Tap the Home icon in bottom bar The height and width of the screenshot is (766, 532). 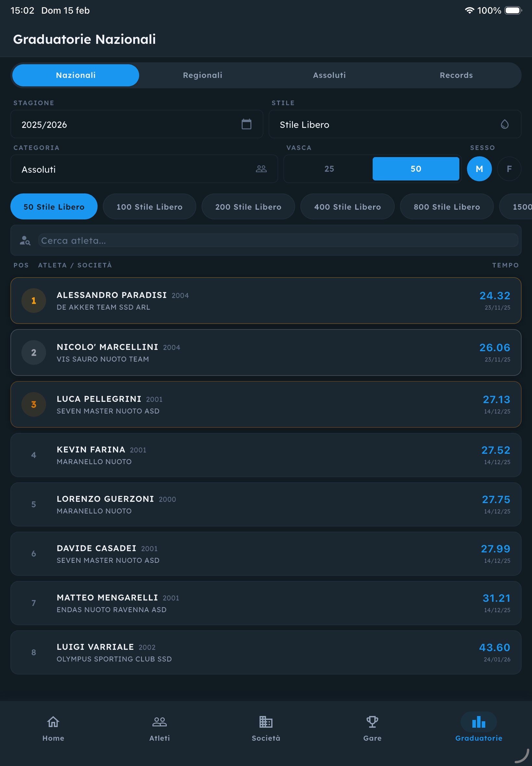pos(53,722)
